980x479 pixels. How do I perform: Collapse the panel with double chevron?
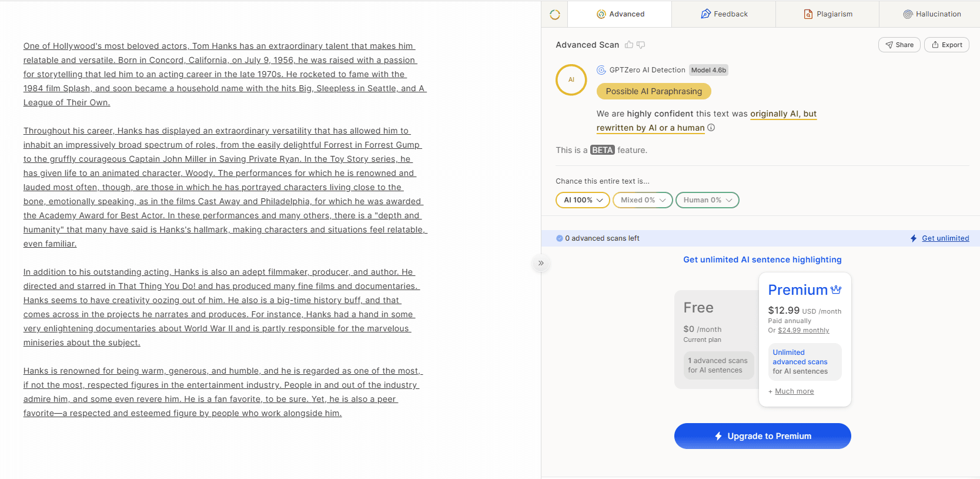[541, 263]
